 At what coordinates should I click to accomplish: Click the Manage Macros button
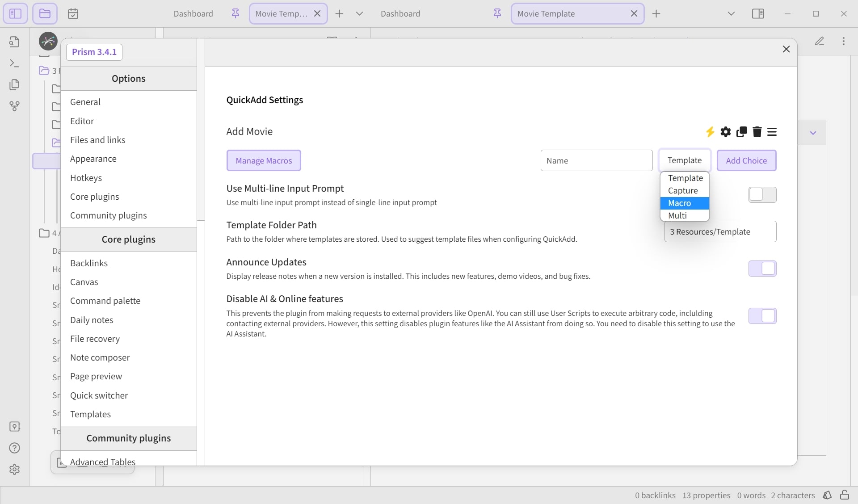tap(264, 160)
